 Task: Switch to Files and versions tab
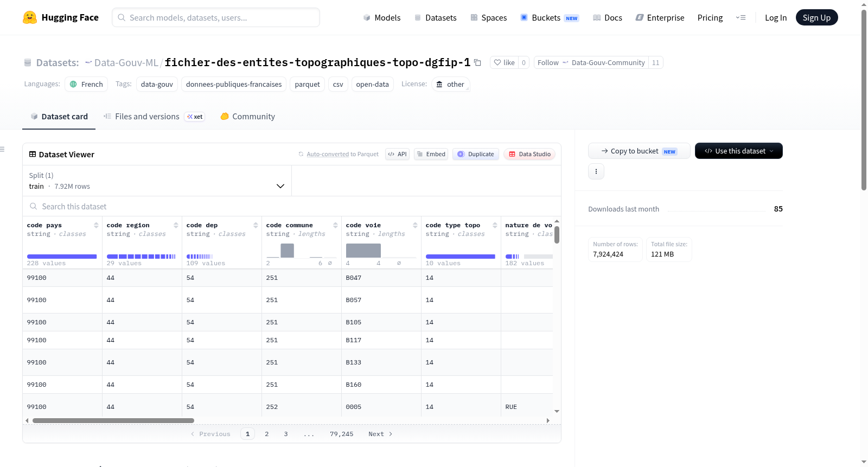pos(154,117)
